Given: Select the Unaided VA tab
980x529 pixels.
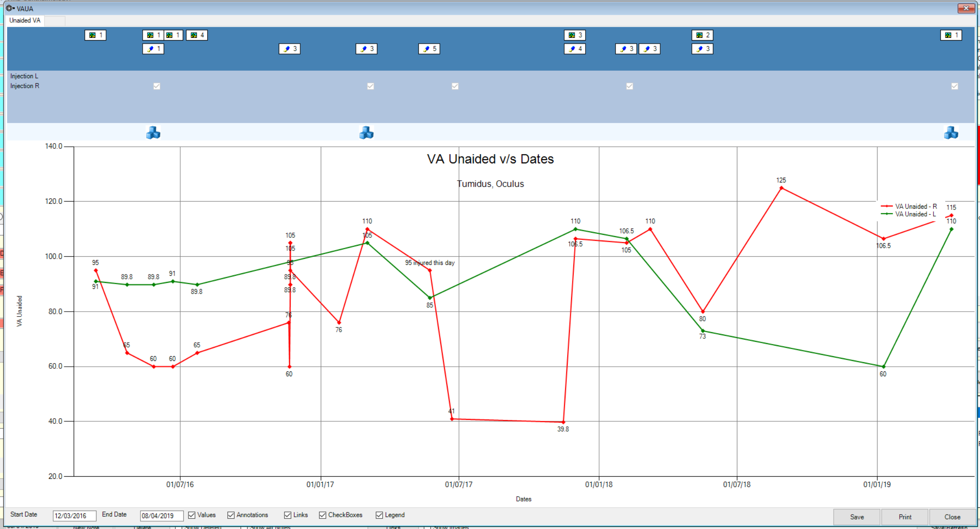Looking at the screenshot, I should pyautogui.click(x=24, y=21).
